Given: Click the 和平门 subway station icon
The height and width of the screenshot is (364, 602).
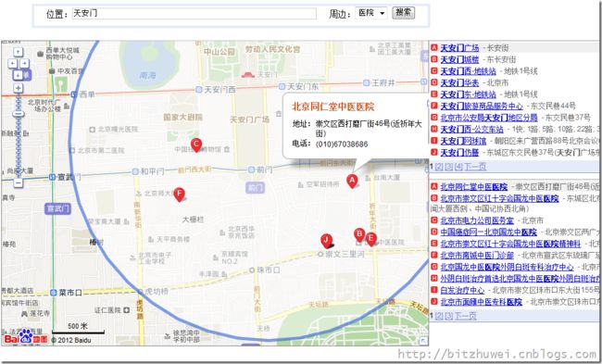Looking at the screenshot, I should click(135, 171).
